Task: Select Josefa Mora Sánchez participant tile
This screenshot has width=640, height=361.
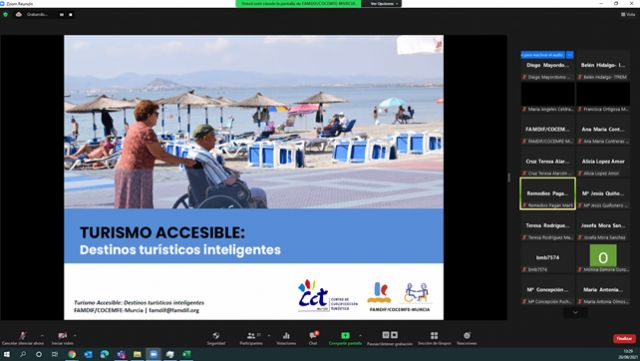Action: click(603, 225)
